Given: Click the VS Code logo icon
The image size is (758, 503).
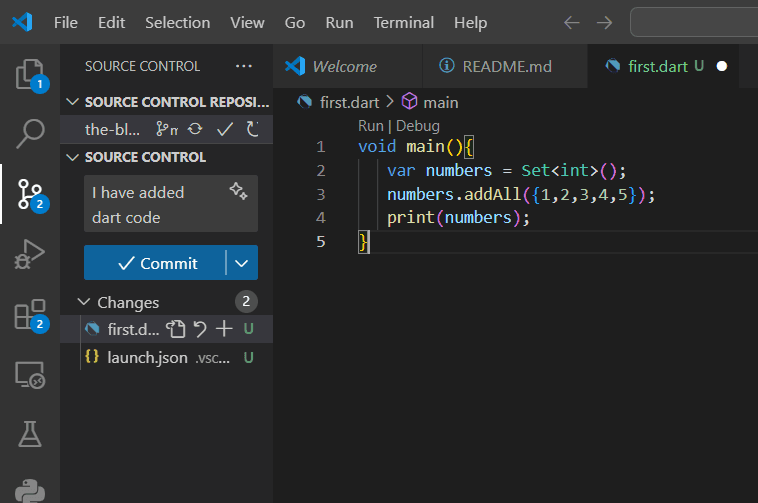Looking at the screenshot, I should [x=22, y=22].
